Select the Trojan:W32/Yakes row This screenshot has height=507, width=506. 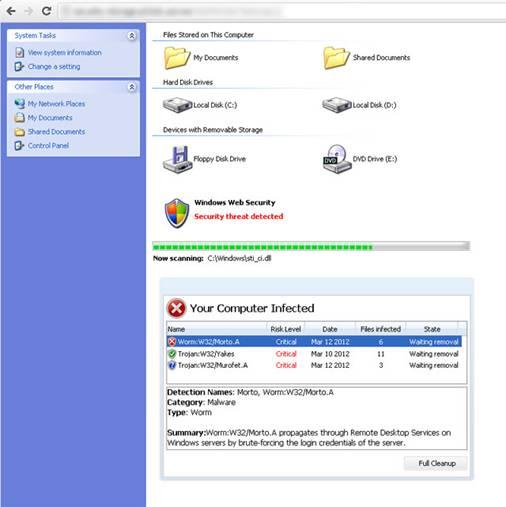tap(314, 354)
